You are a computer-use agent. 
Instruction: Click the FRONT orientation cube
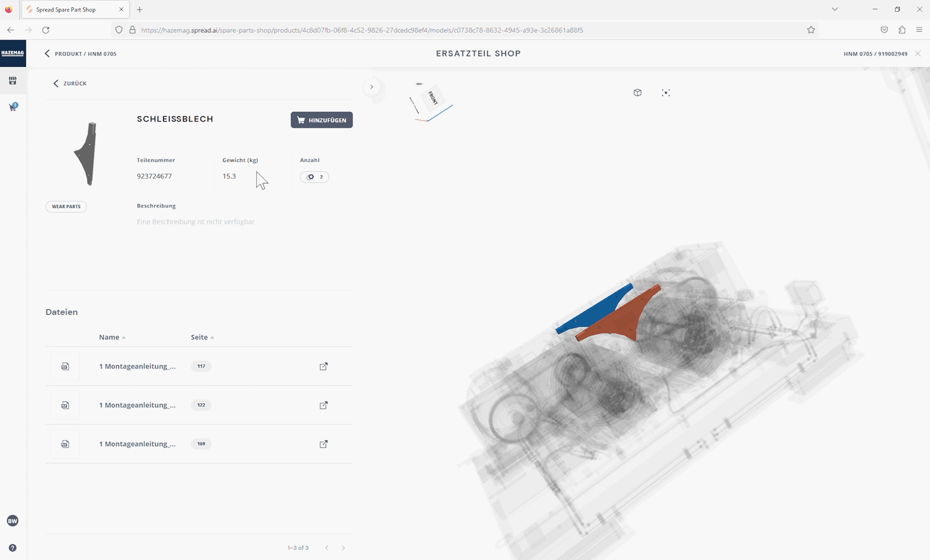coord(433,98)
